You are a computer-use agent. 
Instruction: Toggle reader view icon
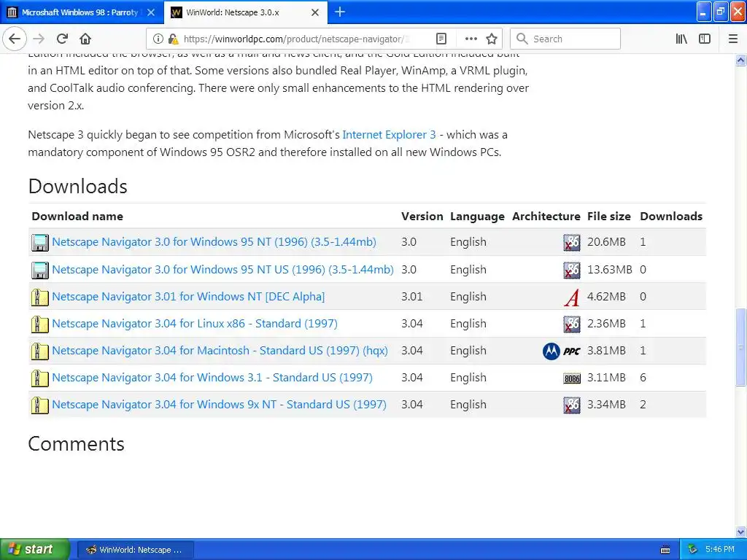coord(441,39)
